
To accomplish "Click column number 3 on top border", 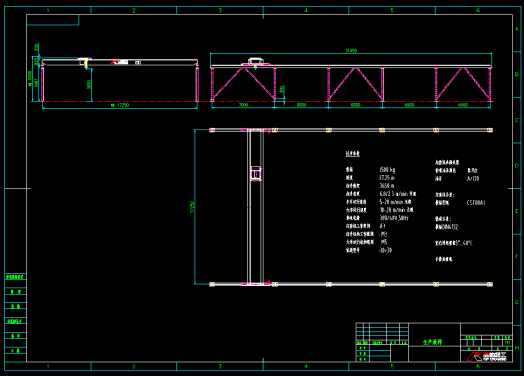I will [220, 10].
